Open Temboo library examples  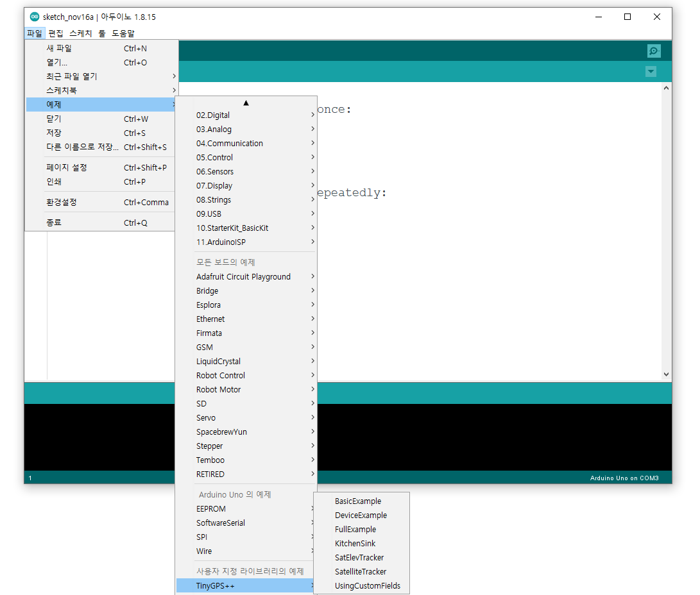coord(246,460)
